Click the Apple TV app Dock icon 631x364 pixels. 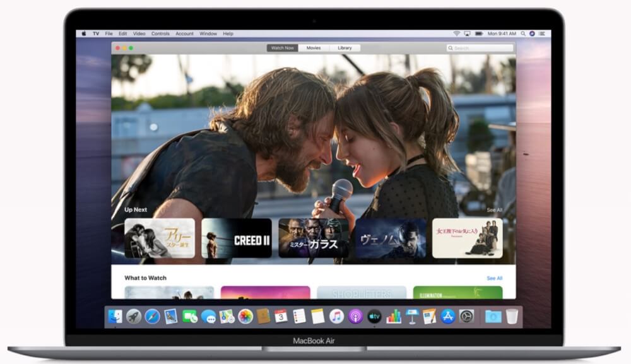click(374, 317)
